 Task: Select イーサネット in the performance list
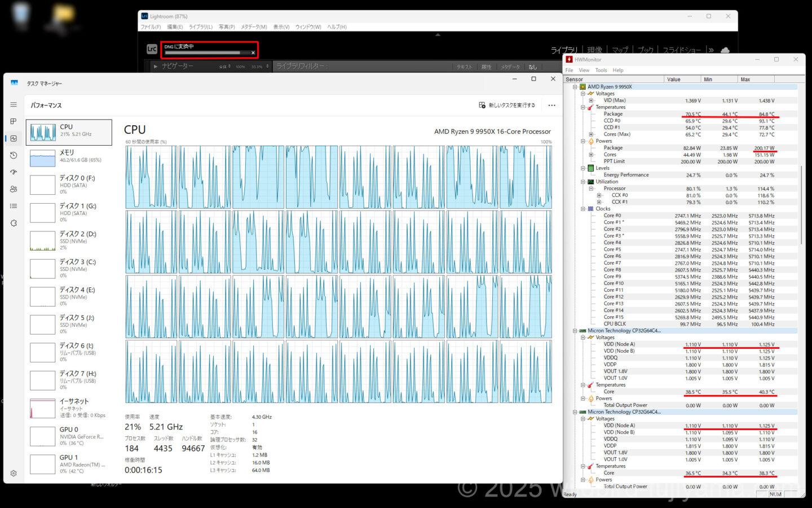(70, 408)
